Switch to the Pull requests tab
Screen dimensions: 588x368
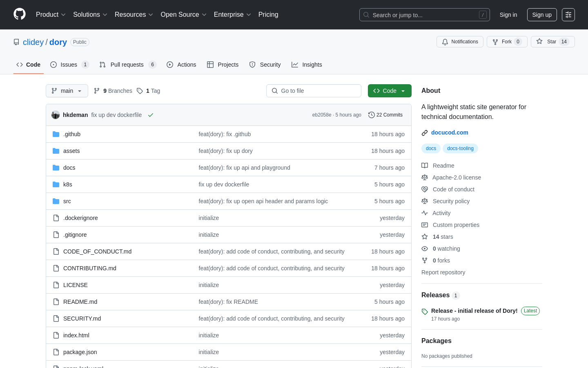click(128, 65)
